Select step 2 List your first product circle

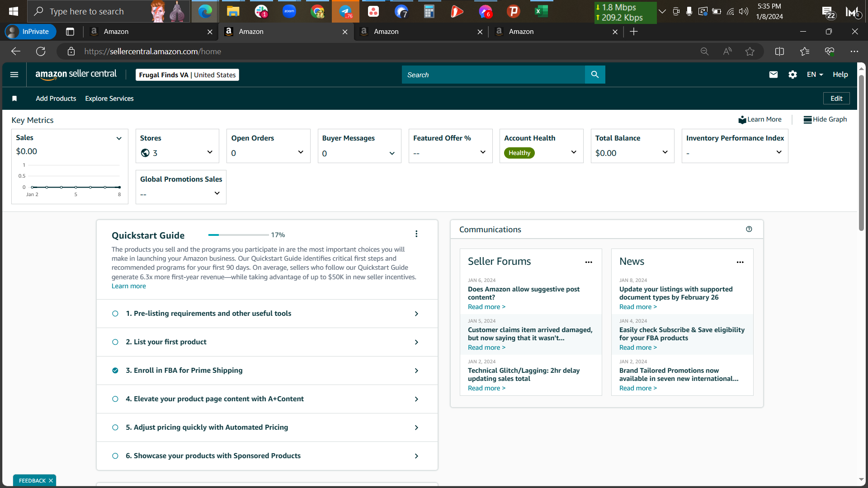tap(115, 342)
